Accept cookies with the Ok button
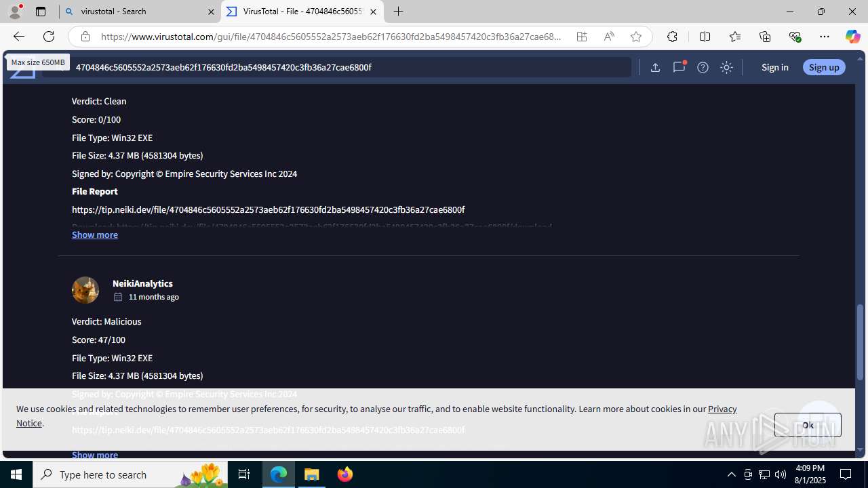This screenshot has width=868, height=488. point(808,425)
